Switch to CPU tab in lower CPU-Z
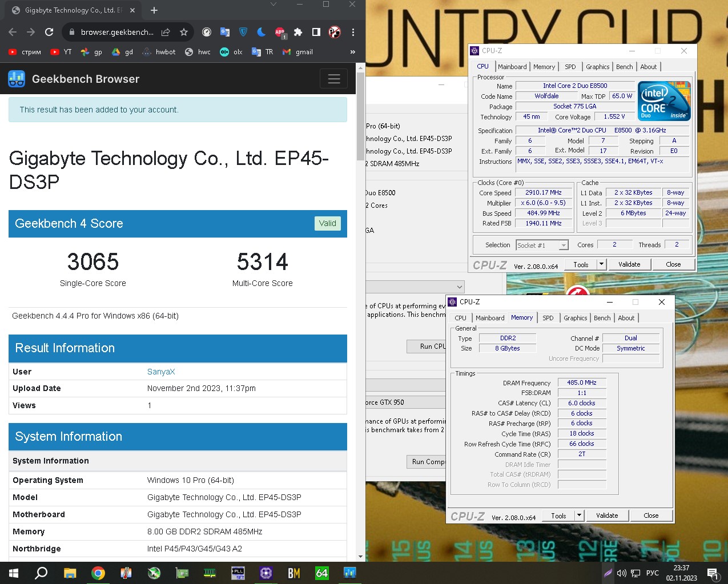Screen dimensions: 728x584 pyautogui.click(x=461, y=318)
